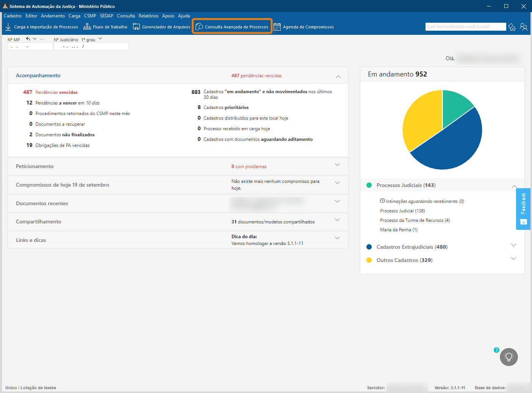Go to the home screen via house icon
Viewport: 532px width, 393px height.
pos(512,27)
